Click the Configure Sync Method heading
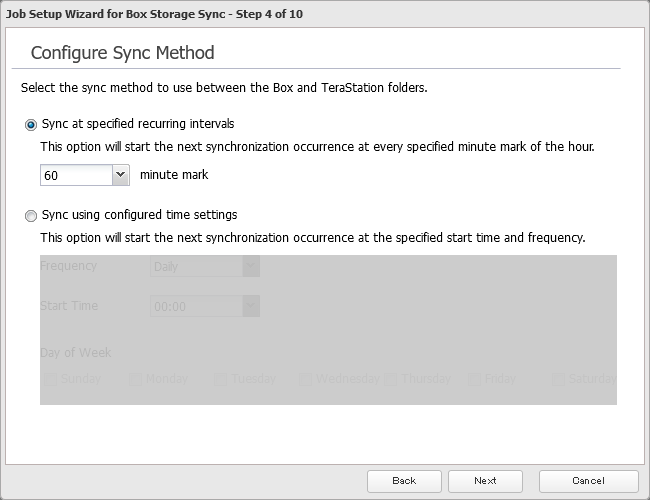This screenshot has width=650, height=500. 123,52
